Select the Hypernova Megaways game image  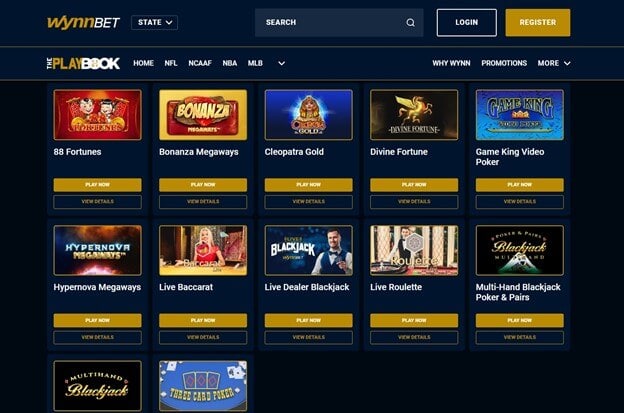(x=98, y=250)
